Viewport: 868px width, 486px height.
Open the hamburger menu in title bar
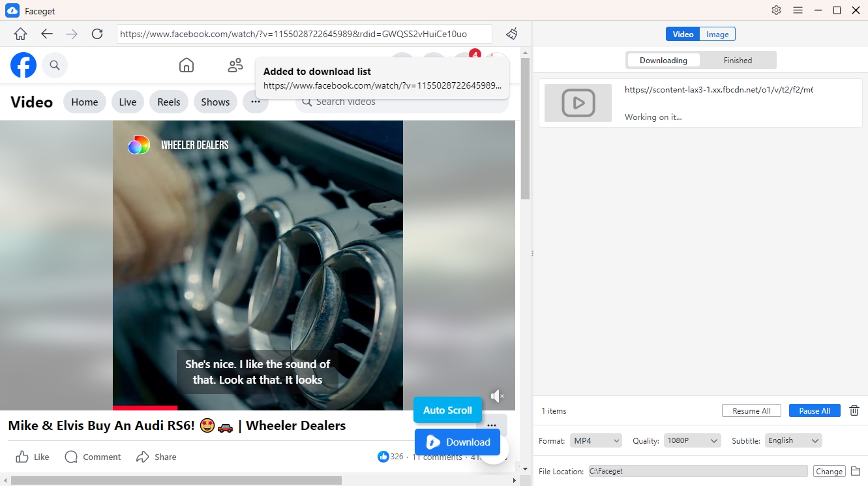[x=798, y=10]
